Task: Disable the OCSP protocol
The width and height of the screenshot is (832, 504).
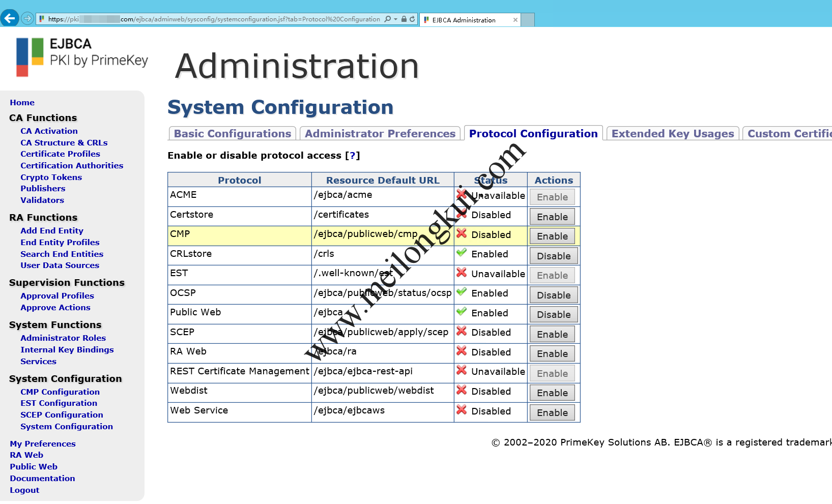Action: point(554,295)
